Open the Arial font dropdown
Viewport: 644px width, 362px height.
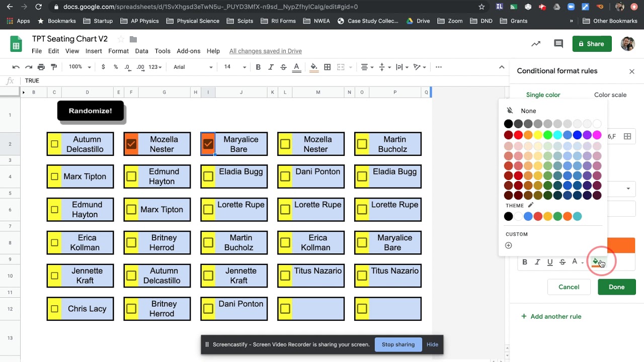coord(193,67)
